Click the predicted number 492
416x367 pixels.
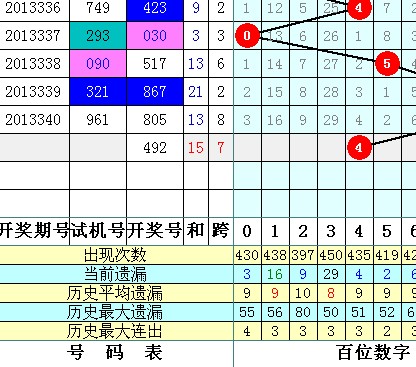155,148
